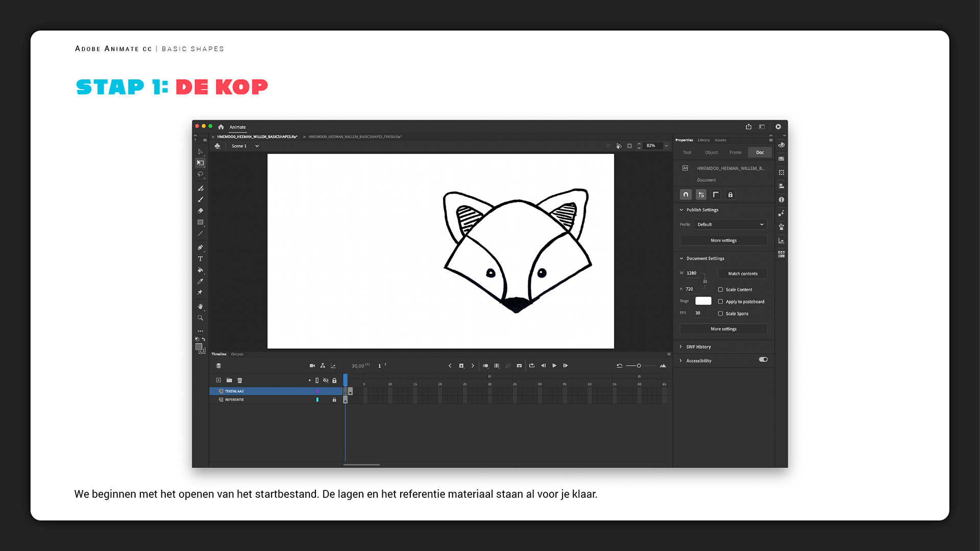Select the Eyedropper tool
980x551 pixels.
tap(200, 281)
